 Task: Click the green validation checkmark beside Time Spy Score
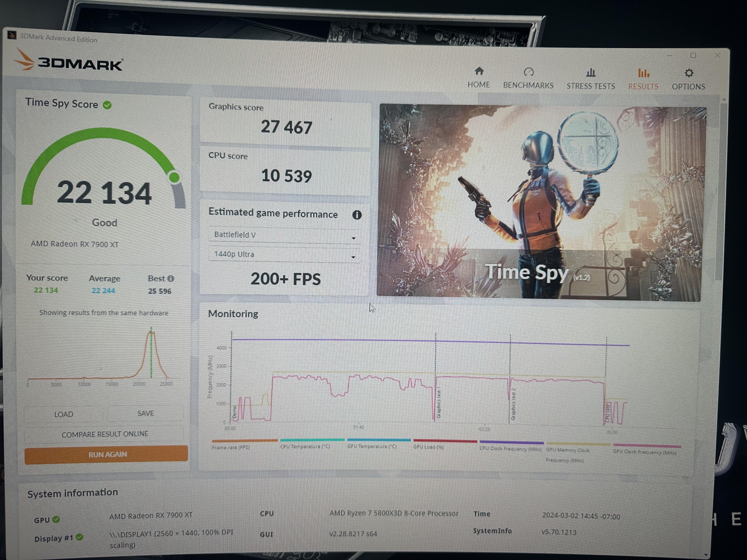pos(107,105)
